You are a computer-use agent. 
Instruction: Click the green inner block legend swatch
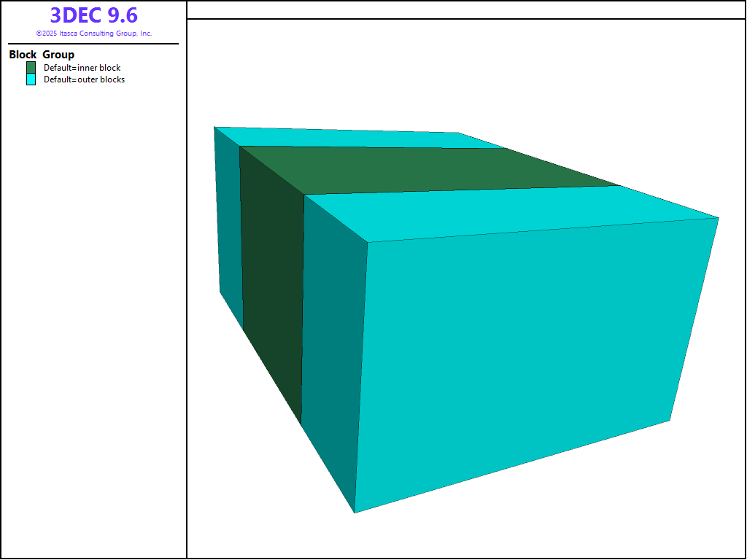(x=31, y=67)
